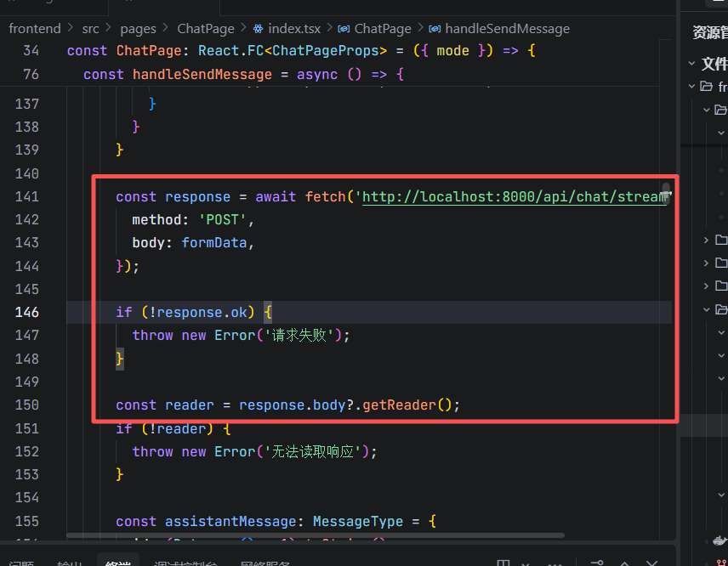Click the 'POST' string on line 142
728x566 pixels.
(x=222, y=219)
